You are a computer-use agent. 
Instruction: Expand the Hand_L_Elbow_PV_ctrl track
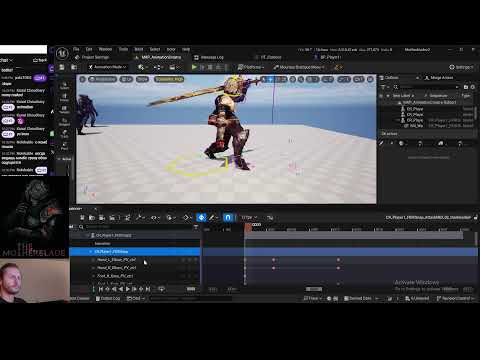click(93, 260)
